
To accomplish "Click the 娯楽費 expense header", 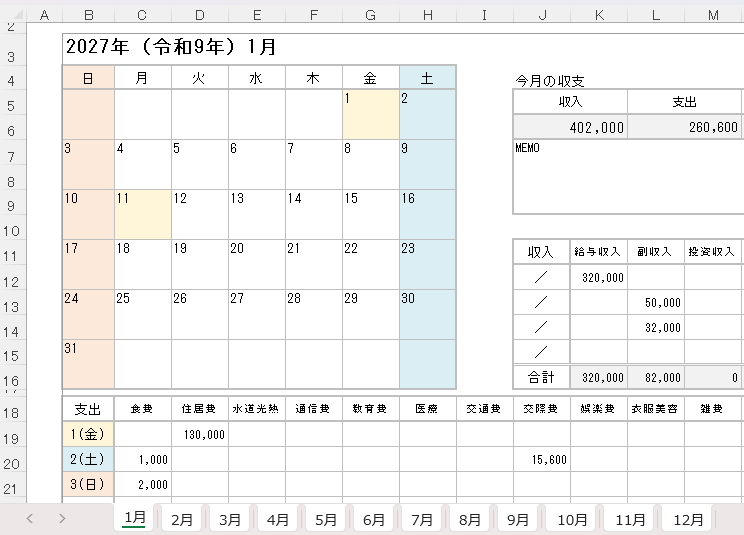I will coord(598,408).
